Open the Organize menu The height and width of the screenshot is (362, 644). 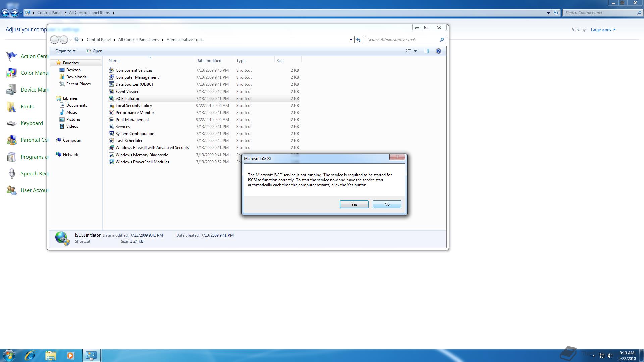click(65, 51)
